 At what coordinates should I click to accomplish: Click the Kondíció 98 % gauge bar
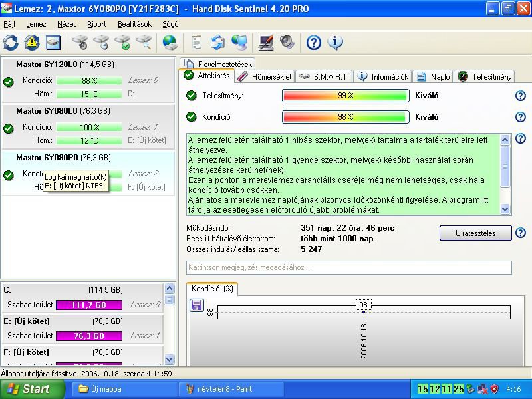[345, 117]
